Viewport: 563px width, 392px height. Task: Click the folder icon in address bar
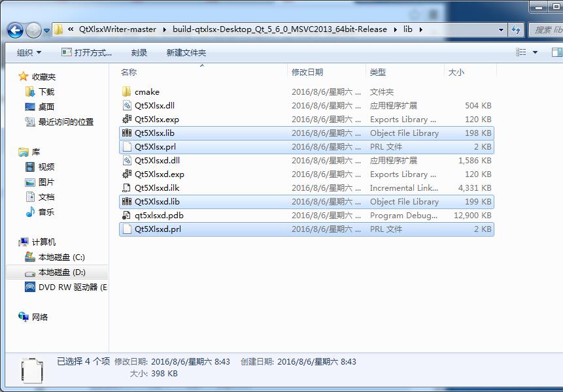tap(59, 29)
